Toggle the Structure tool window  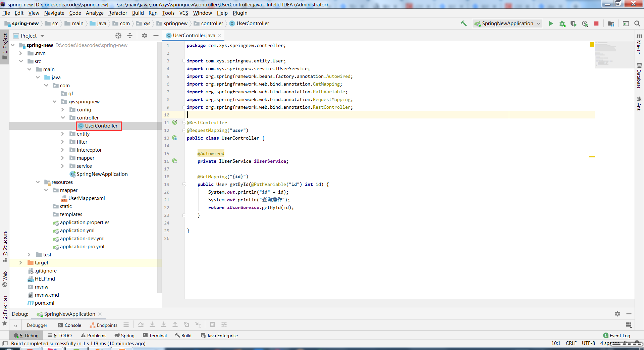[x=5, y=246]
